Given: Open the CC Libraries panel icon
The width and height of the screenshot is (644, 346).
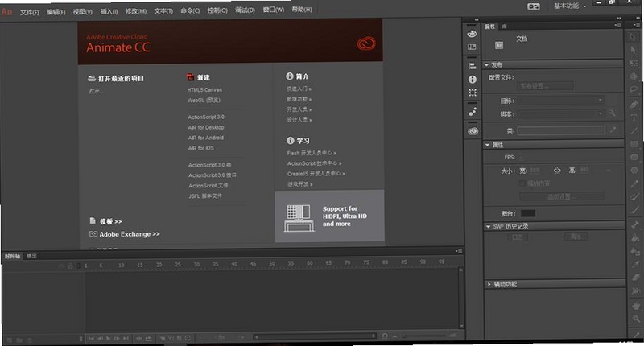Looking at the screenshot, I should click(x=473, y=131).
